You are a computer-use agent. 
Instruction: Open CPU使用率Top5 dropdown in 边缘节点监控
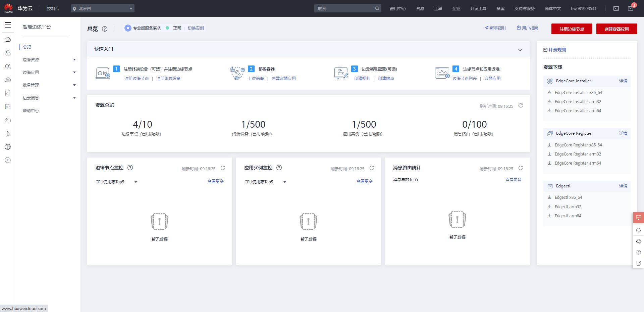click(116, 182)
